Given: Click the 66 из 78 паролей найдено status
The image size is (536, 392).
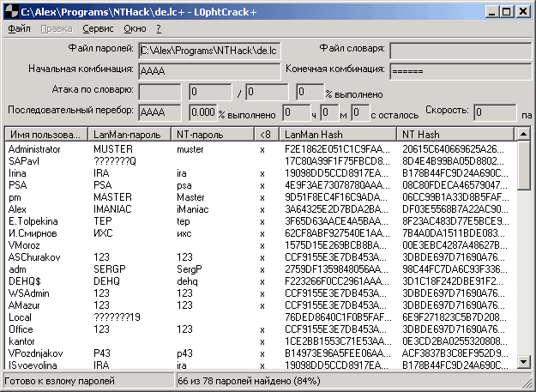Looking at the screenshot, I should click(x=249, y=381).
